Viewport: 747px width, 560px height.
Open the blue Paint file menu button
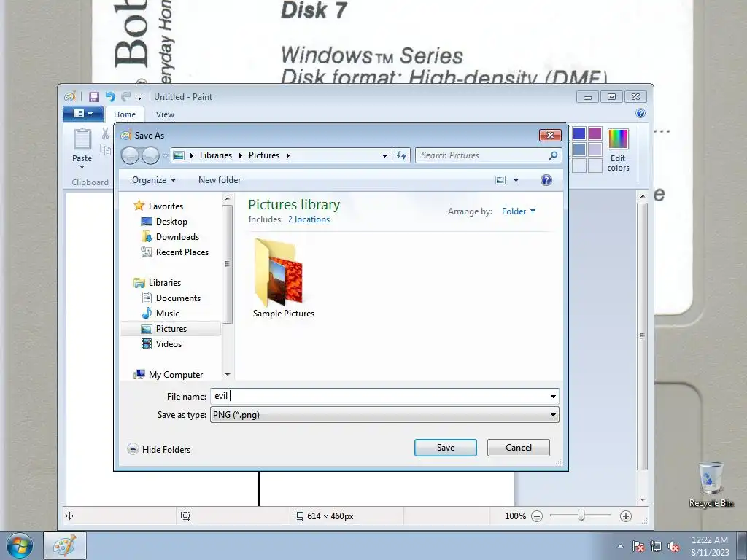coord(83,114)
